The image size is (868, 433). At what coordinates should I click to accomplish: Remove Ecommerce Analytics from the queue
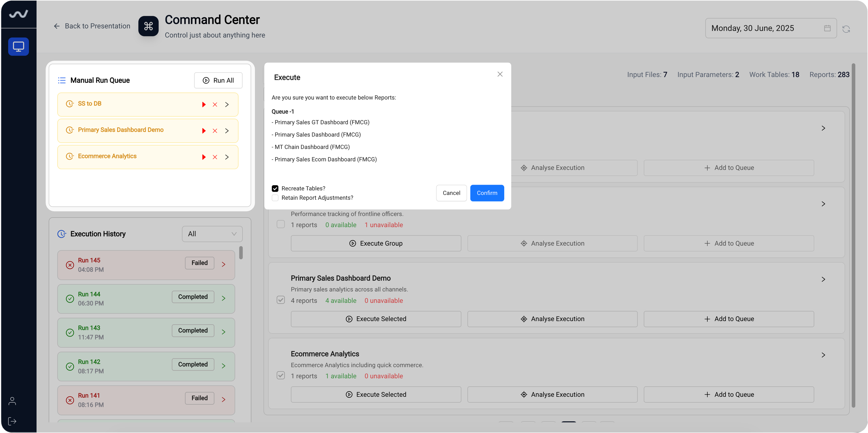tap(215, 157)
